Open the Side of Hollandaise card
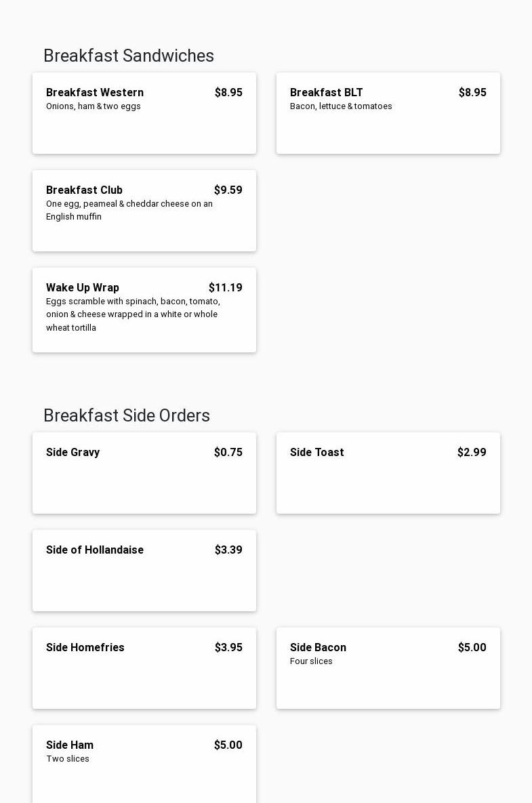The image size is (532, 803). (x=144, y=571)
